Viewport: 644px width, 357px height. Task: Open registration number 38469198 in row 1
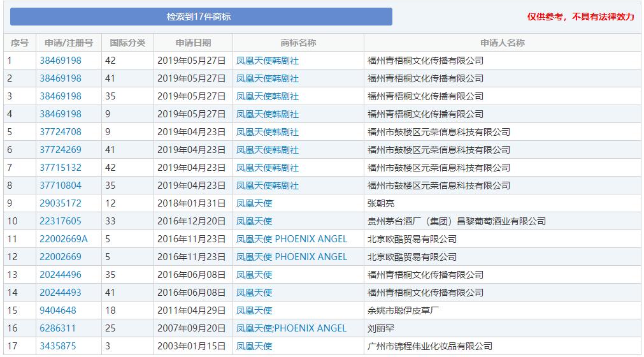61,61
